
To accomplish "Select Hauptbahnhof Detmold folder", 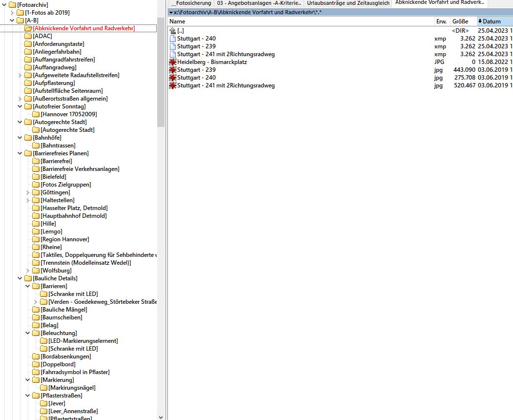I will click(x=74, y=216).
